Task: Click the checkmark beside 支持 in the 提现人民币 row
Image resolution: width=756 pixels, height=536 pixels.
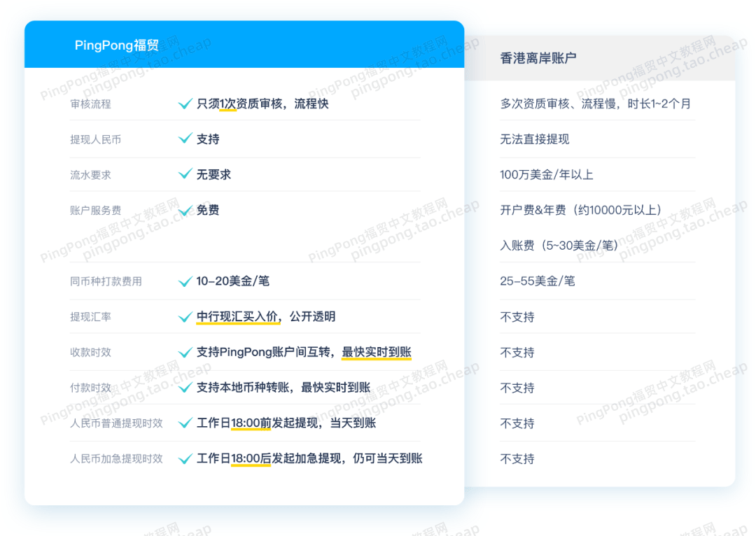Action: tap(185, 139)
